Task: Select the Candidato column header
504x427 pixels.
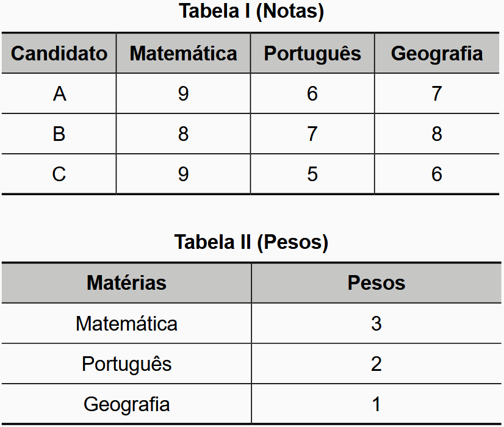Action: click(x=59, y=53)
